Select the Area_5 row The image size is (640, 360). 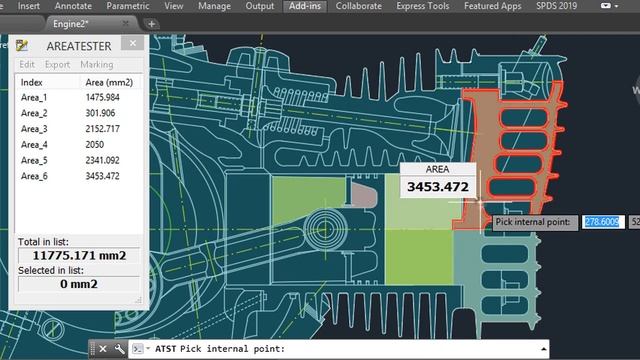click(x=79, y=160)
